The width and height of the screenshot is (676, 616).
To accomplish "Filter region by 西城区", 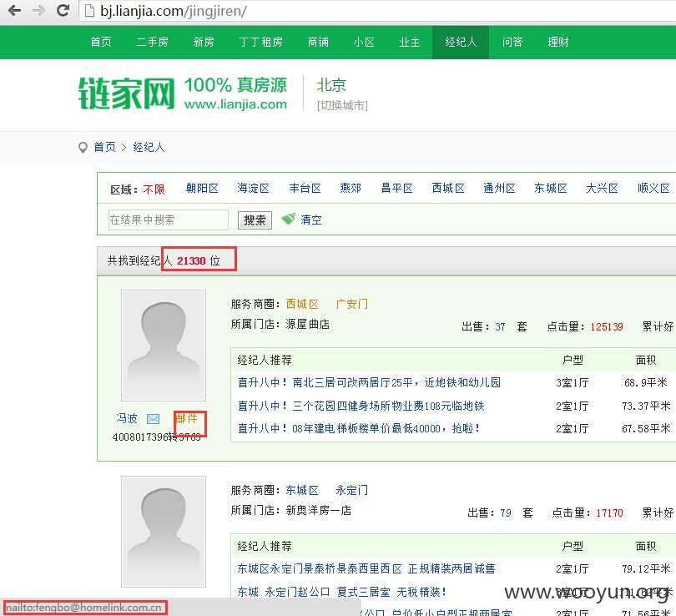I will coord(448,189).
